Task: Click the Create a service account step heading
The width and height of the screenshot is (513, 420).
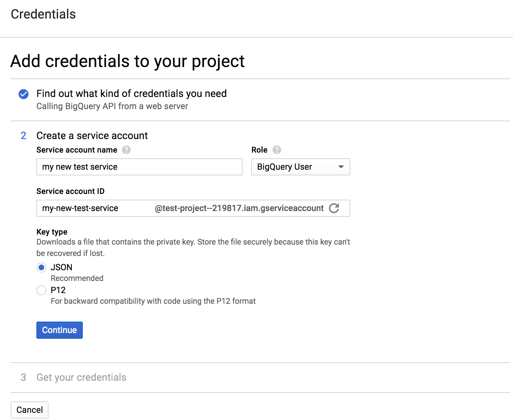Action: pos(92,135)
